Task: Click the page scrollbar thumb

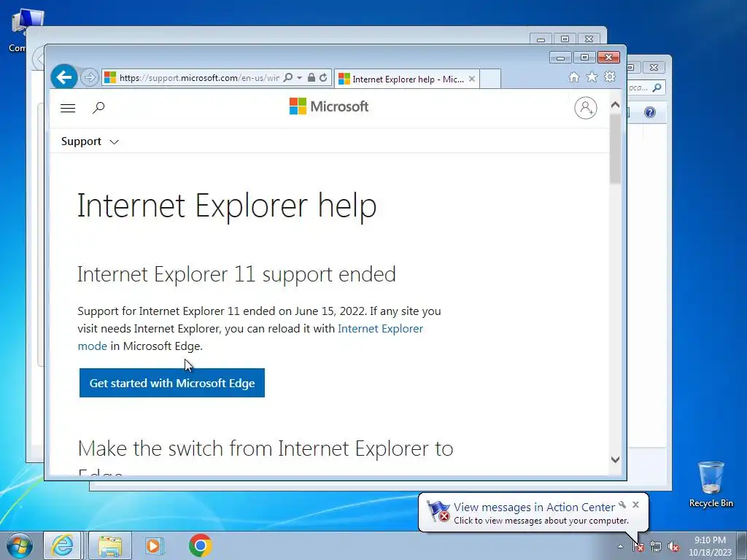Action: pos(615,149)
